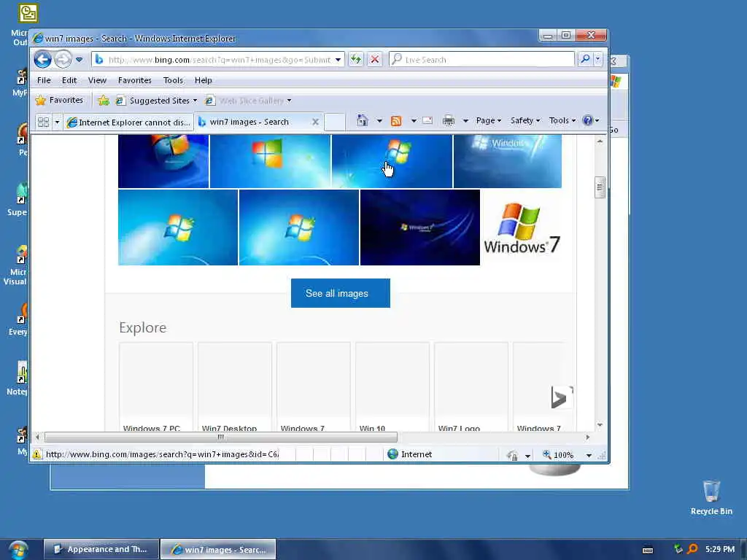Click the 100% zoom level button

pyautogui.click(x=558, y=455)
